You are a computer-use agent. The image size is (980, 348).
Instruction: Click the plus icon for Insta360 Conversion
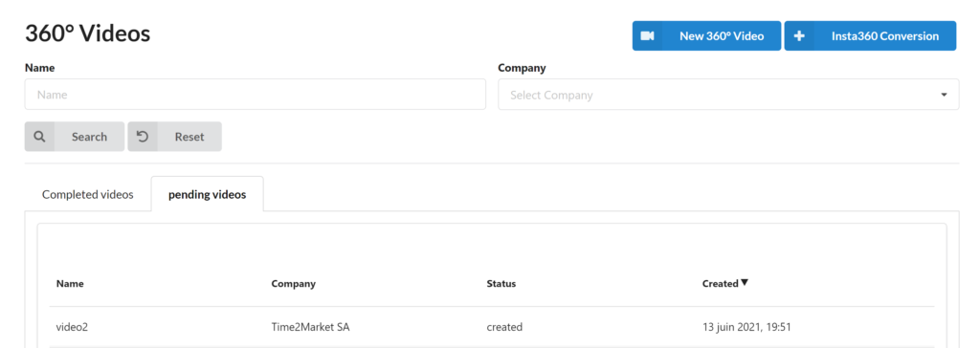click(x=799, y=35)
